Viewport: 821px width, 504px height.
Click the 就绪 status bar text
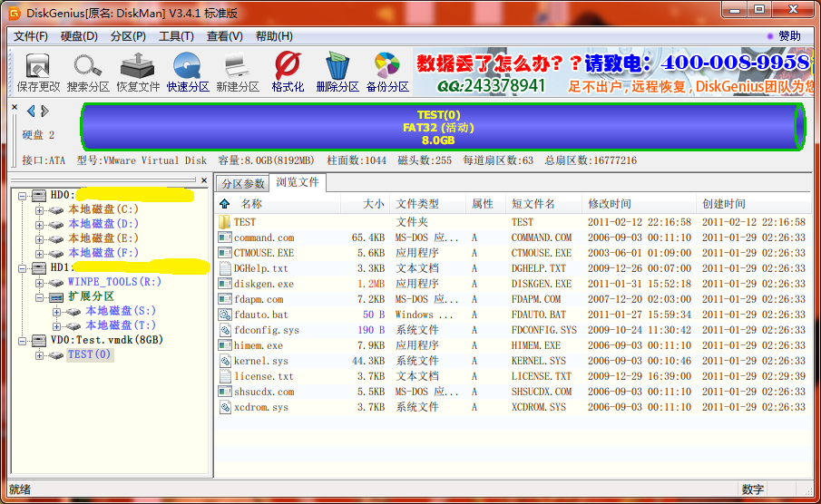20,489
